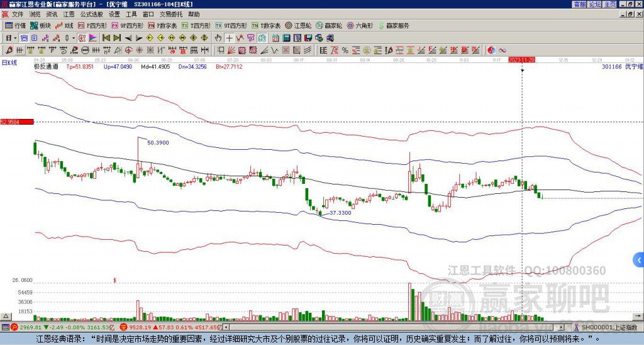Screen dimensions: 644x345
Task: Open the 公式选股 menu
Action: pyautogui.click(x=92, y=14)
